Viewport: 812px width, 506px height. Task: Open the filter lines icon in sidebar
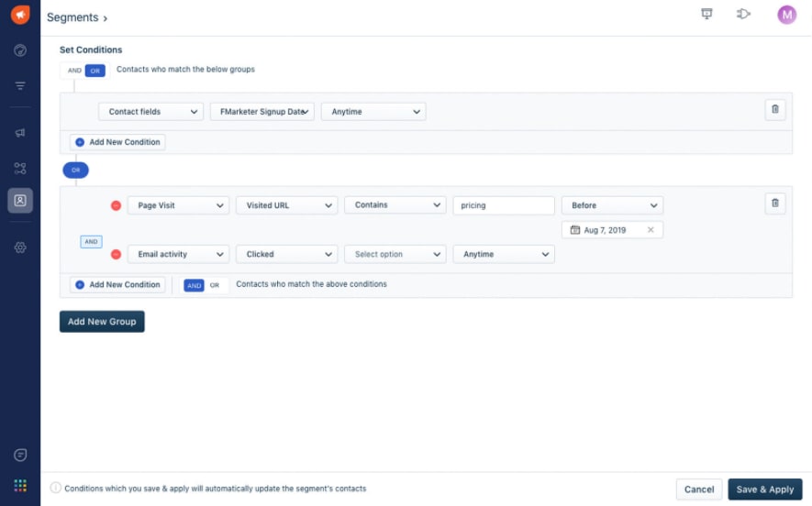click(x=20, y=85)
